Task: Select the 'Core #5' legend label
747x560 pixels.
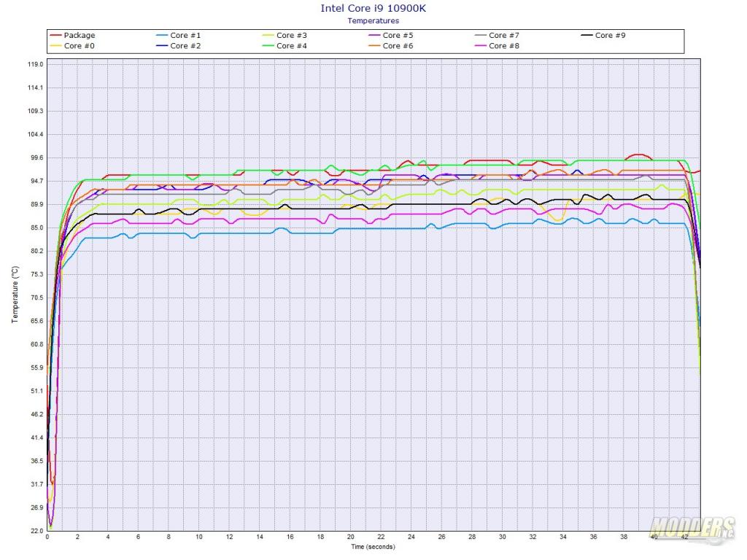Action: [x=398, y=35]
